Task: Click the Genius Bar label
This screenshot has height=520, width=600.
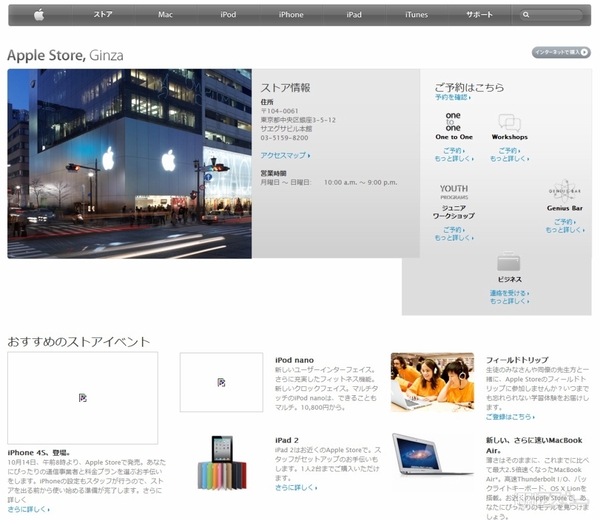Action: click(565, 208)
